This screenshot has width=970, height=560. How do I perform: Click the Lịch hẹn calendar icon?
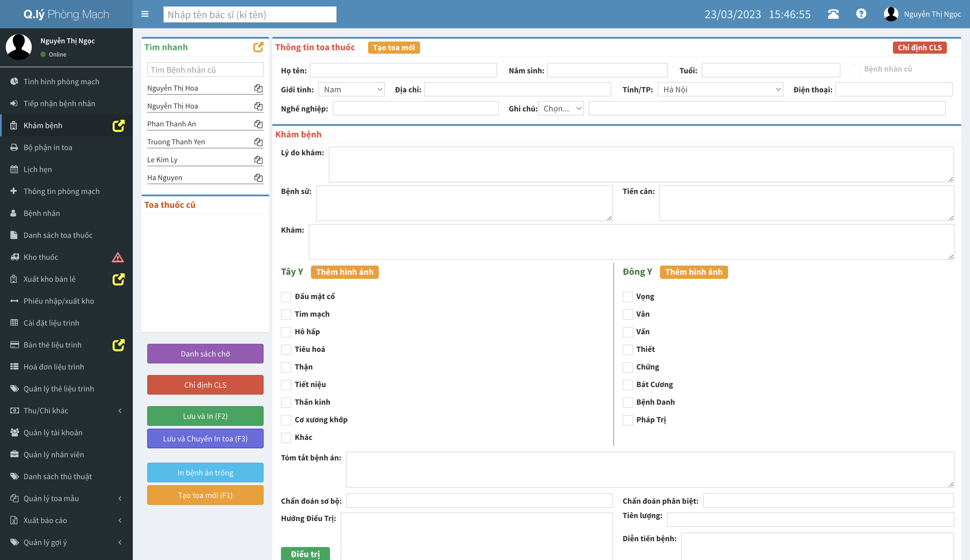point(14,169)
